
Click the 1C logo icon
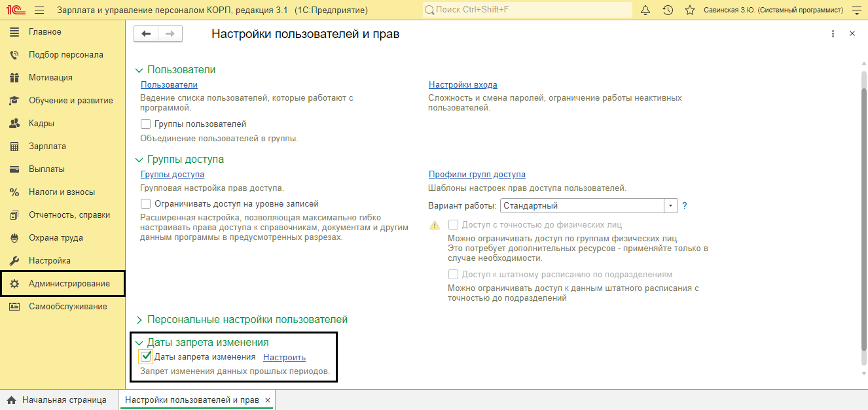tap(15, 10)
